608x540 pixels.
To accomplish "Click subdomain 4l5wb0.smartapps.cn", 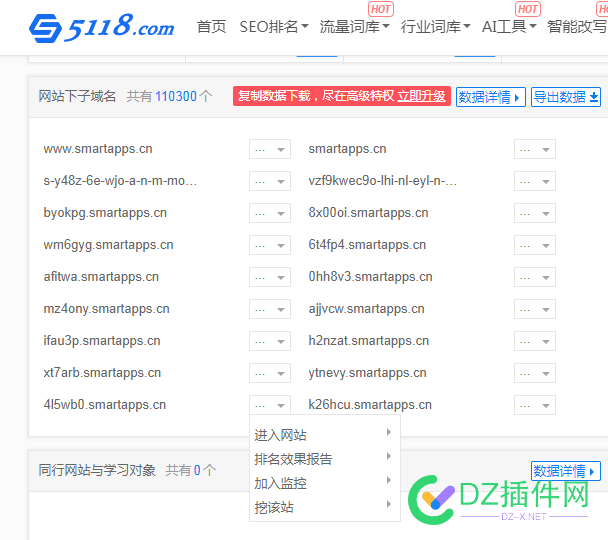I will [105, 405].
